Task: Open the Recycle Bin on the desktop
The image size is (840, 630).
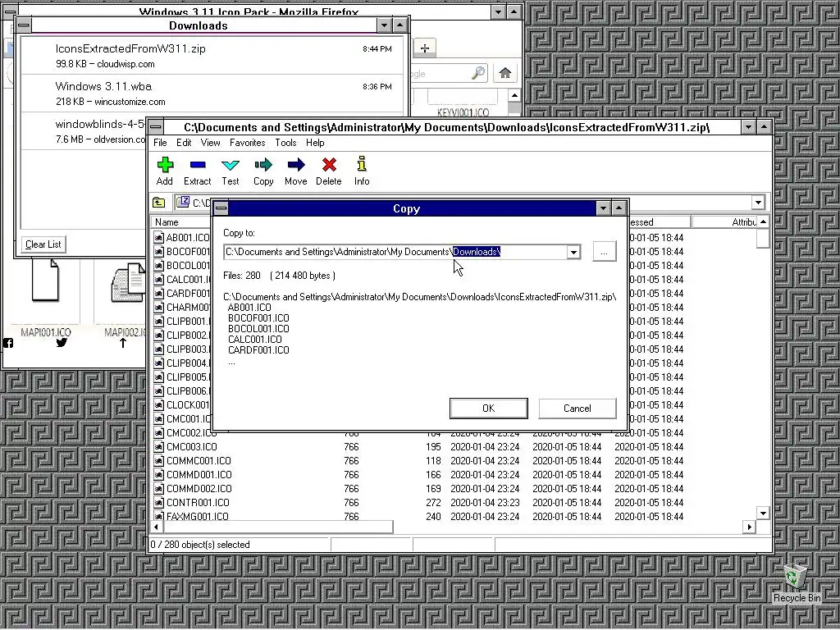Action: [796, 583]
